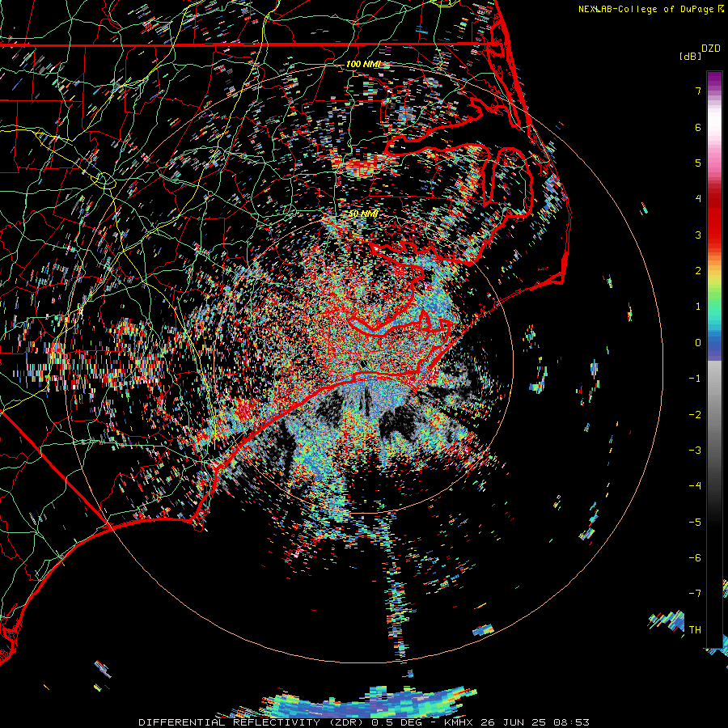
Task: Click the legend value -1
Action: pyautogui.click(x=695, y=379)
